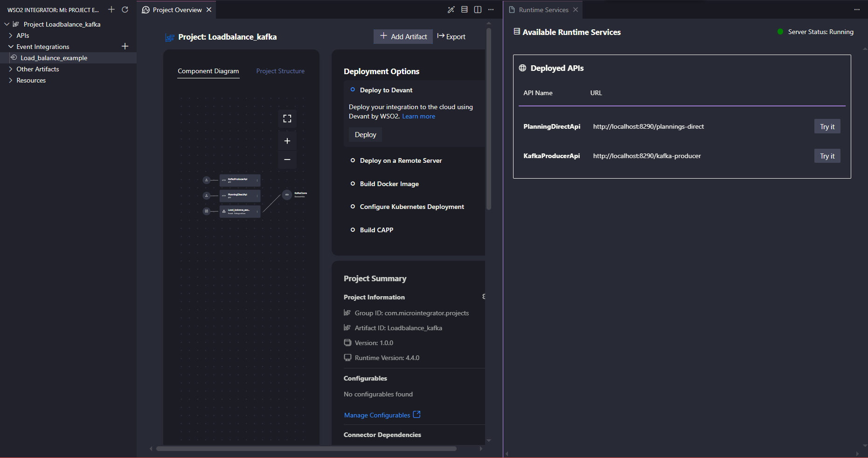Viewport: 868px width, 458px height.
Task: Click the magic wand AI icon in editor toolbar
Action: click(451, 10)
